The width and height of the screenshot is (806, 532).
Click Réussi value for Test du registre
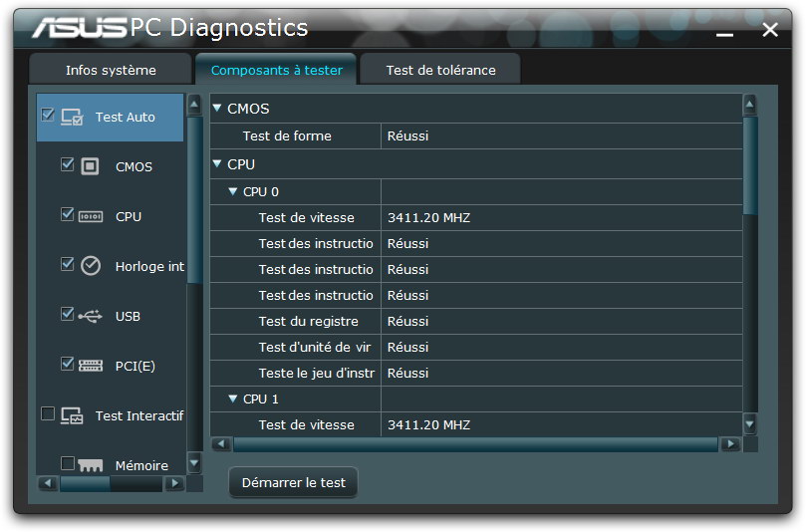coord(407,321)
